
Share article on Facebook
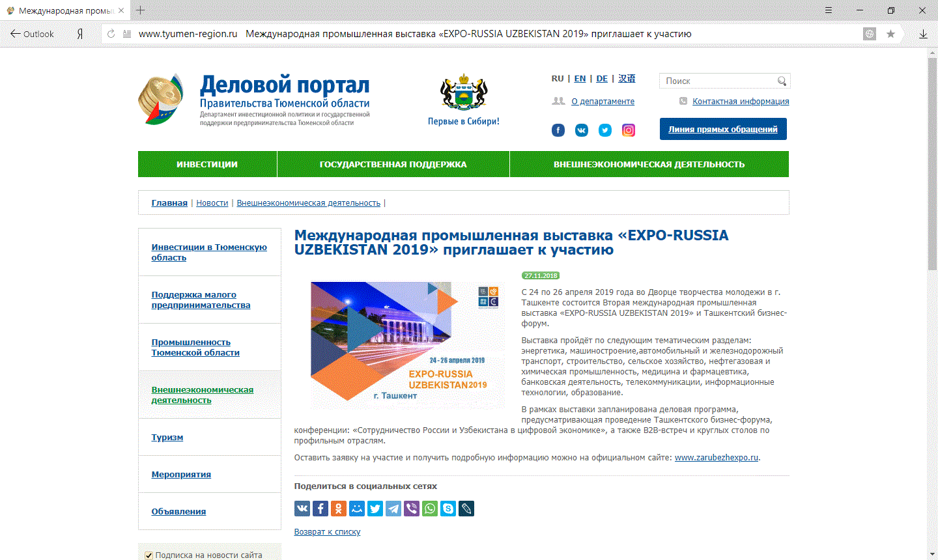[x=320, y=509]
